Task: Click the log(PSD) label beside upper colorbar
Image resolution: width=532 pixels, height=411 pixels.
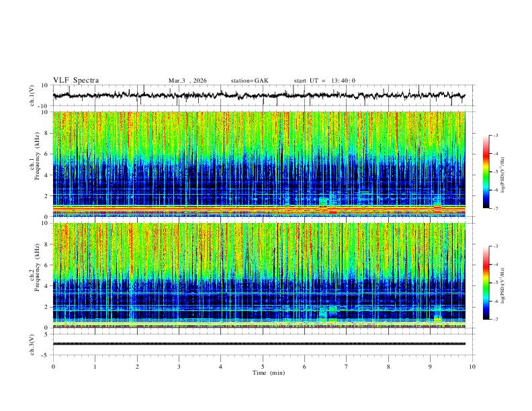Action: coord(502,175)
